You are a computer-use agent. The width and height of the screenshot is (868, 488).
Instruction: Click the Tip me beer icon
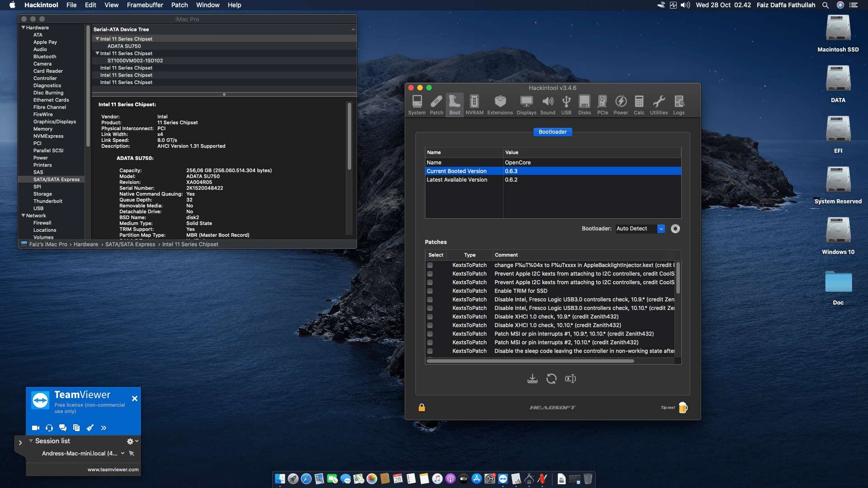pos(683,407)
